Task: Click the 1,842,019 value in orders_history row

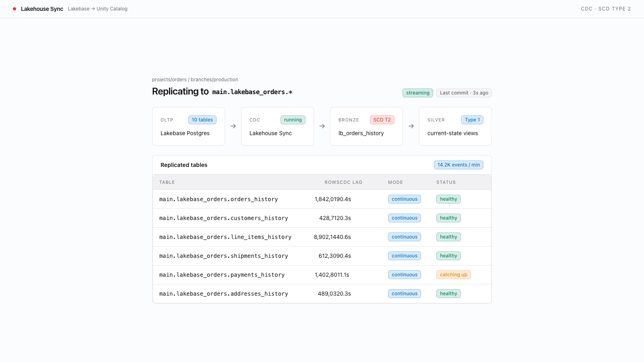Action: click(x=327, y=199)
